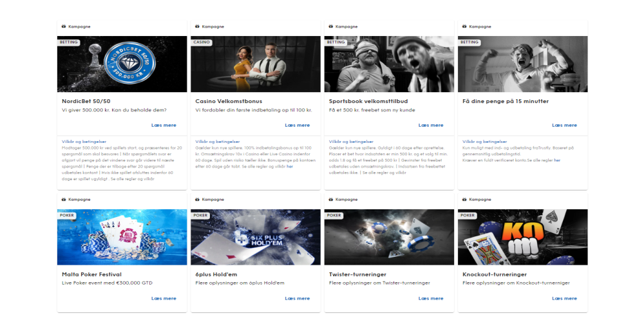Click the POKER tag on Twister image
Viewport: 644px width, 322px height.
[x=334, y=215]
